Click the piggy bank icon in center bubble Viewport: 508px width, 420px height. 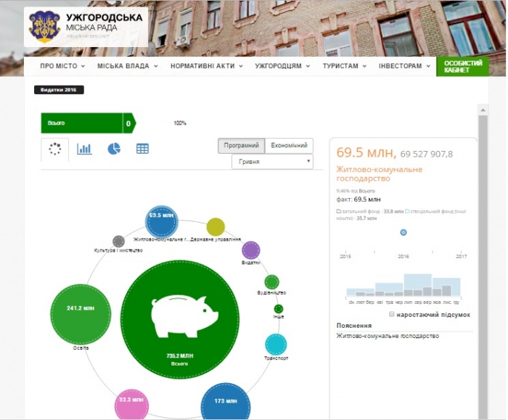pos(184,316)
